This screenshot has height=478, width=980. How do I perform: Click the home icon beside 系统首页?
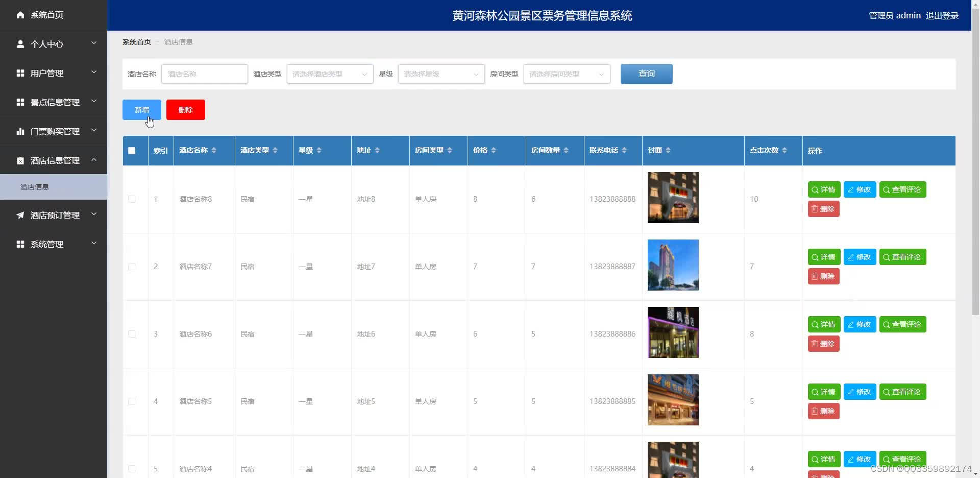tap(20, 15)
